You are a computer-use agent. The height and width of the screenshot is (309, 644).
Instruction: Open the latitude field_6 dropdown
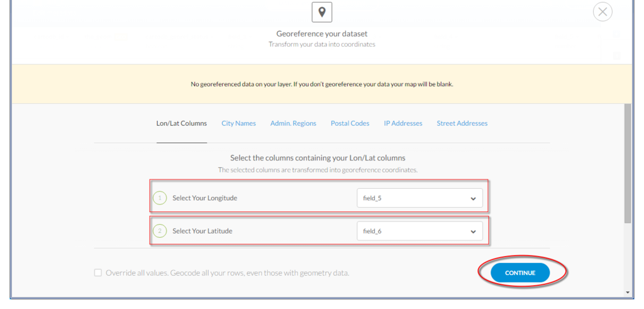click(419, 231)
